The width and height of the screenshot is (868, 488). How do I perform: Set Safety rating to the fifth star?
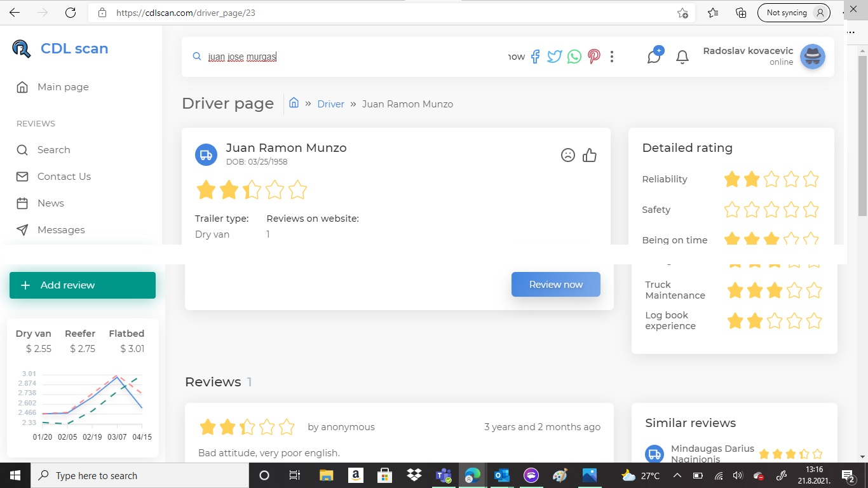tap(811, 210)
